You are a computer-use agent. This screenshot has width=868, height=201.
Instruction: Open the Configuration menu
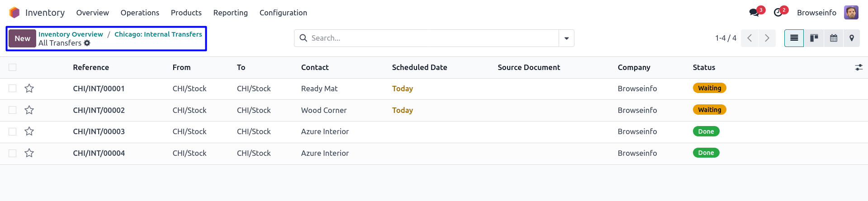coord(283,13)
